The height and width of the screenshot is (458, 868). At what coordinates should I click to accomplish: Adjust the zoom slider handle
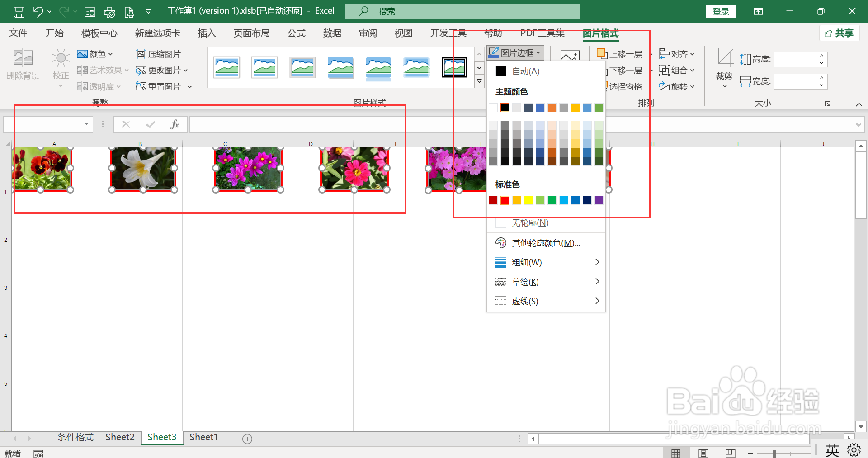pyautogui.click(x=774, y=453)
